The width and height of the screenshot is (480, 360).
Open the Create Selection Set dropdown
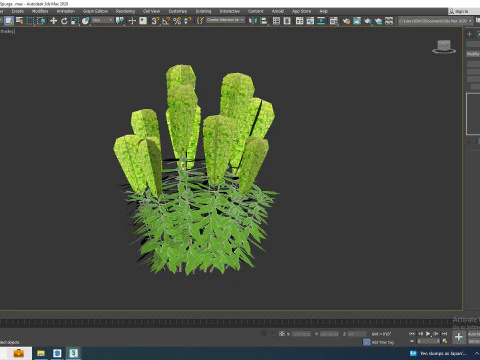[225, 20]
